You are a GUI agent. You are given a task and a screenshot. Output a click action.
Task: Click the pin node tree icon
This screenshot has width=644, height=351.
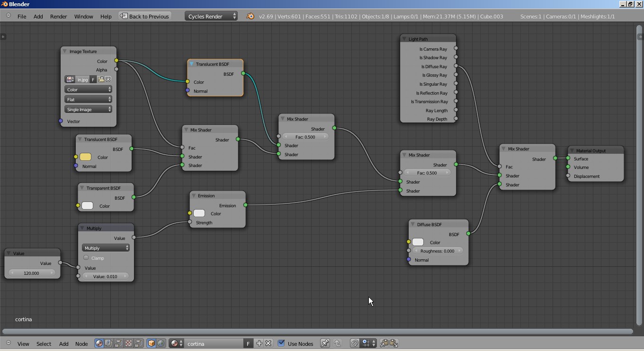(325, 343)
